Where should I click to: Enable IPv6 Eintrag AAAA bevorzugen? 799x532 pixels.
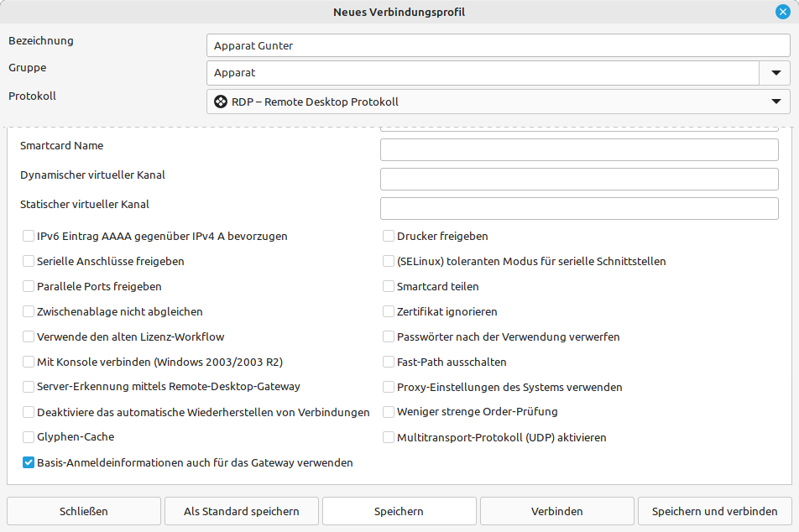(29, 236)
